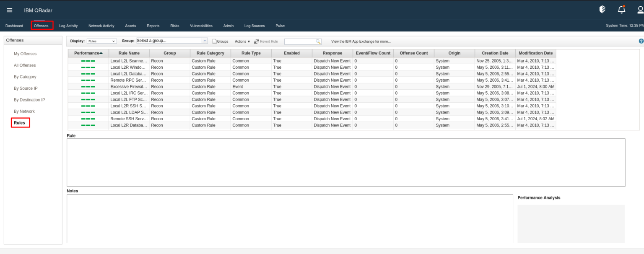The height and width of the screenshot is (254, 644).
Task: Open the All Offenses sidebar link
Action: click(x=25, y=65)
